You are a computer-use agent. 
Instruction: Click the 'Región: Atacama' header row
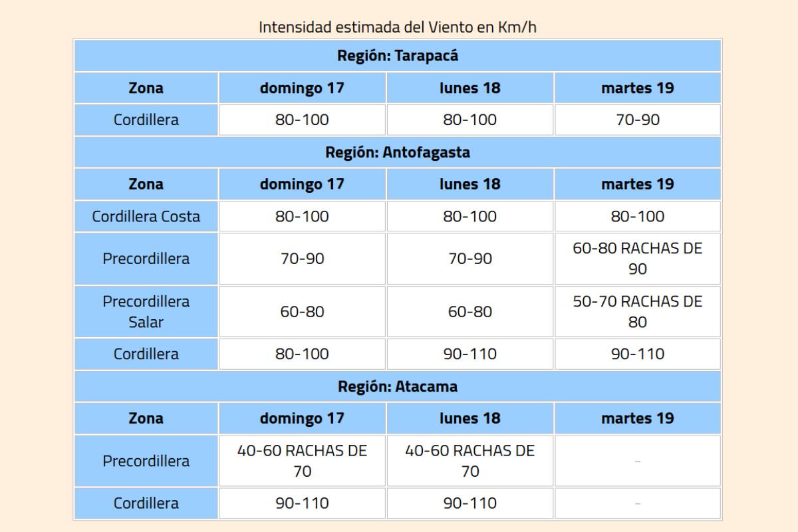[397, 386]
